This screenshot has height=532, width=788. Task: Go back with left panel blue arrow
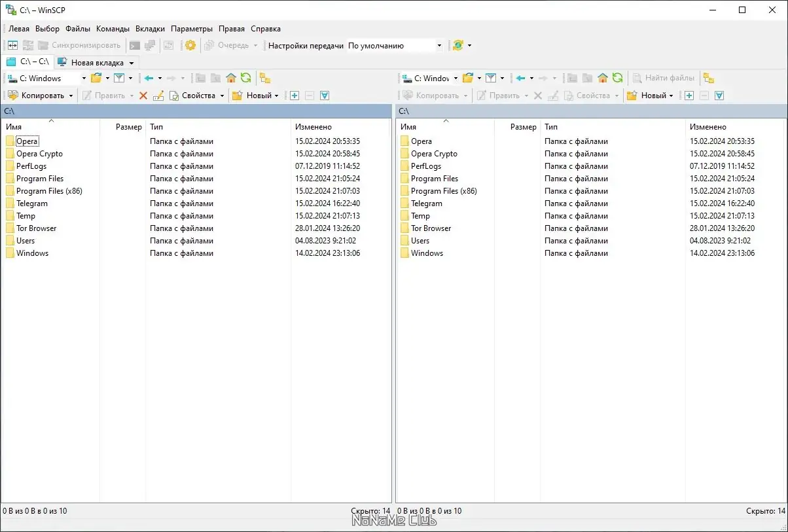pos(149,78)
